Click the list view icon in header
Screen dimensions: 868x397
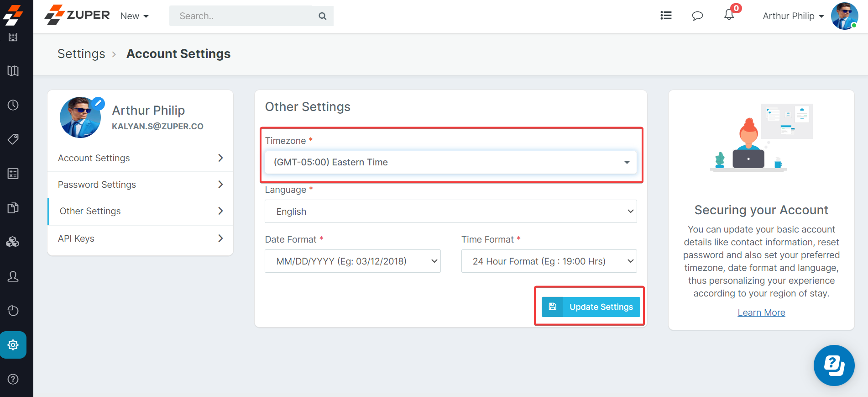pyautogui.click(x=666, y=16)
